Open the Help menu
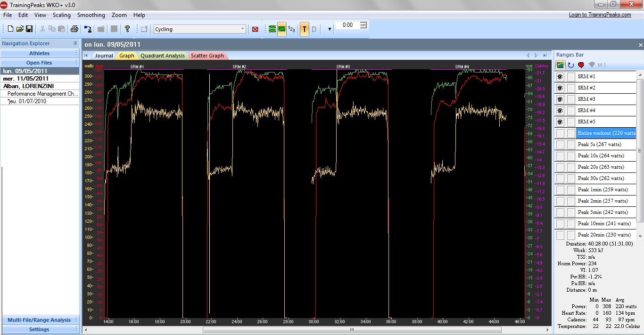 [139, 15]
